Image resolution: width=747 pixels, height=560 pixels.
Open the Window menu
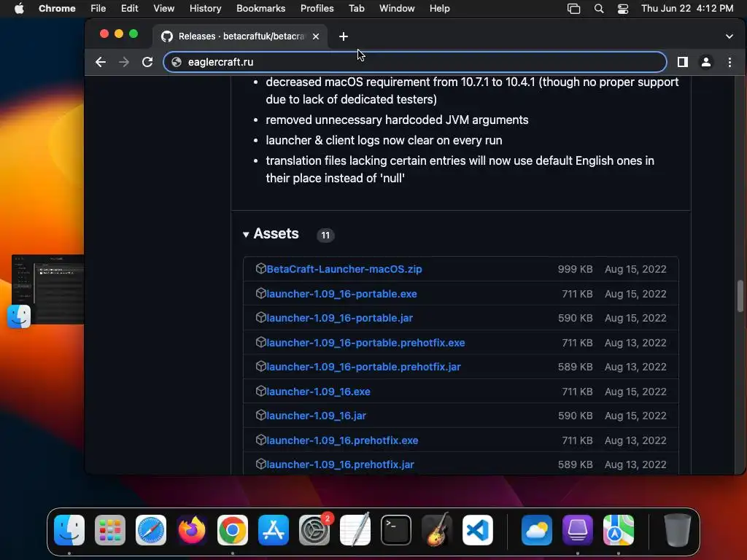click(x=397, y=9)
